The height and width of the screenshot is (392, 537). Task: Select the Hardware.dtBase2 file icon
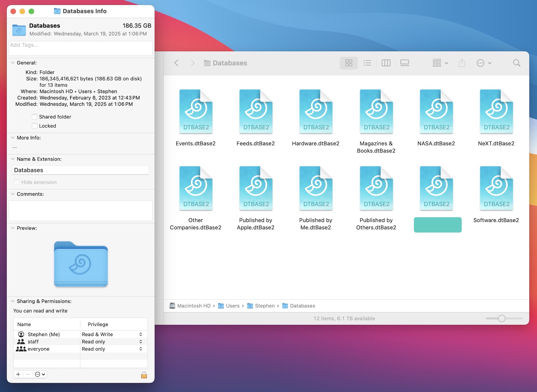click(x=316, y=111)
